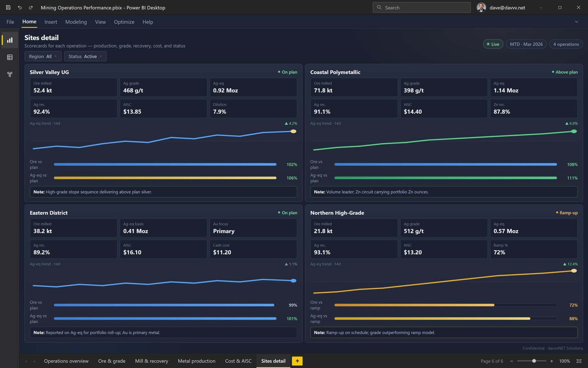Image resolution: width=588 pixels, height=368 pixels.
Task: Select the Home ribbon tab
Action: click(29, 22)
